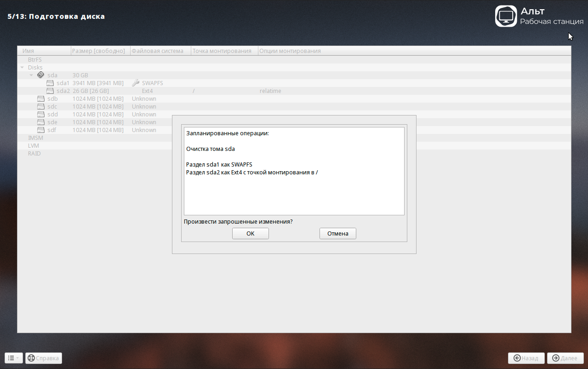588x369 pixels.
Task: Go back with the Назад button
Action: (x=526, y=358)
